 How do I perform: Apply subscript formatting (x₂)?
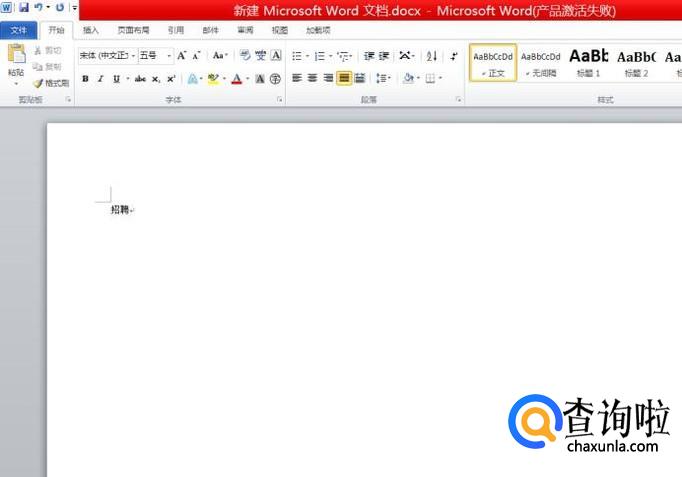coord(156,79)
